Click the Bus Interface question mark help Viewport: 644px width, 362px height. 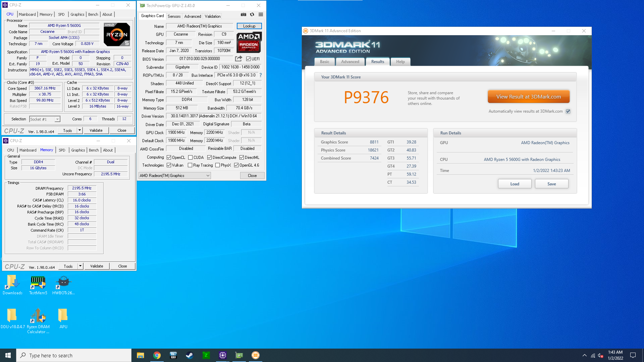pyautogui.click(x=261, y=75)
